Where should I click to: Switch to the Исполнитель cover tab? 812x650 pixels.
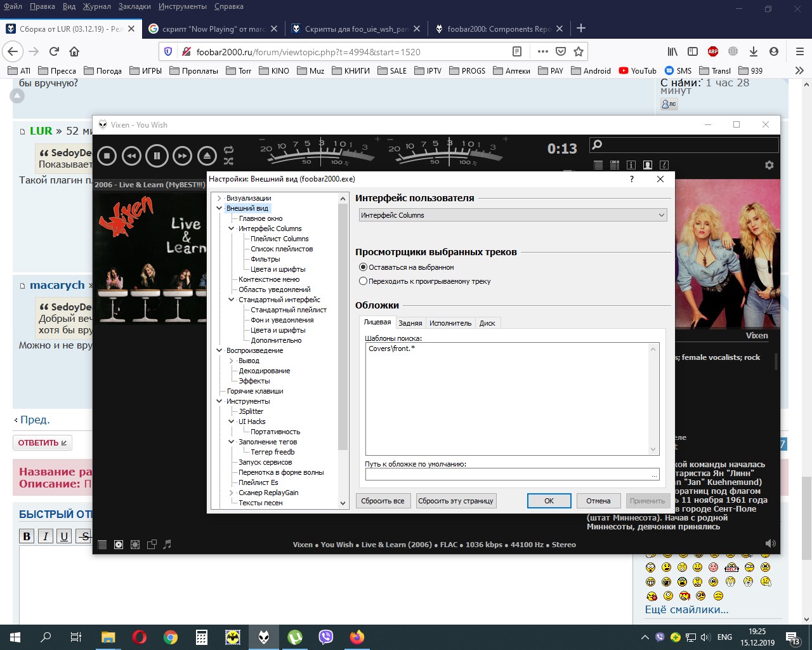click(x=450, y=323)
